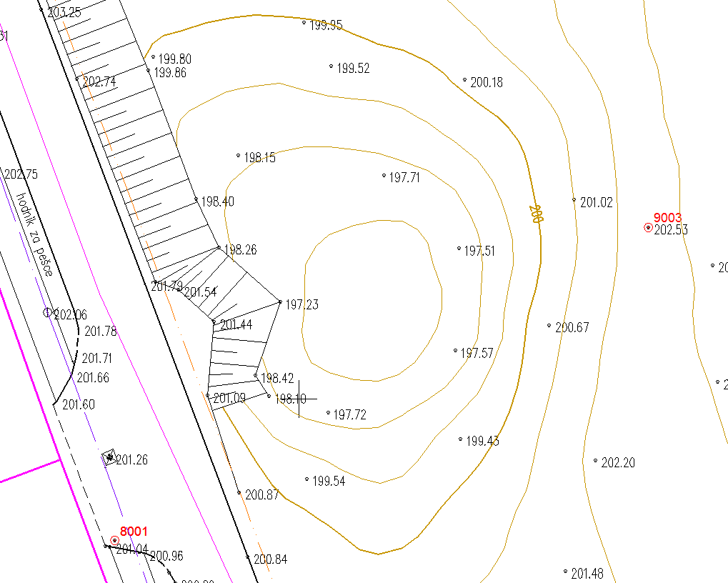The height and width of the screenshot is (583, 728).
Task: Click the red control point 9003 marker
Action: (x=648, y=228)
